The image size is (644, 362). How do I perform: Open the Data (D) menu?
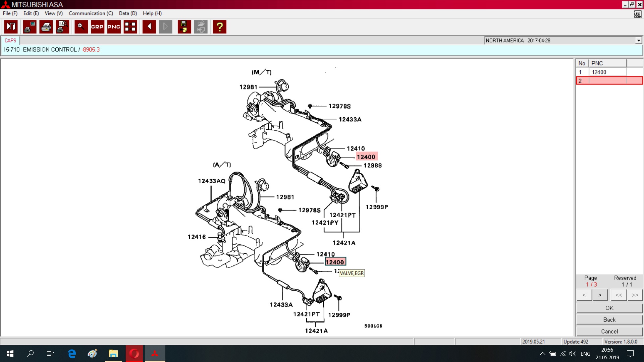point(128,13)
